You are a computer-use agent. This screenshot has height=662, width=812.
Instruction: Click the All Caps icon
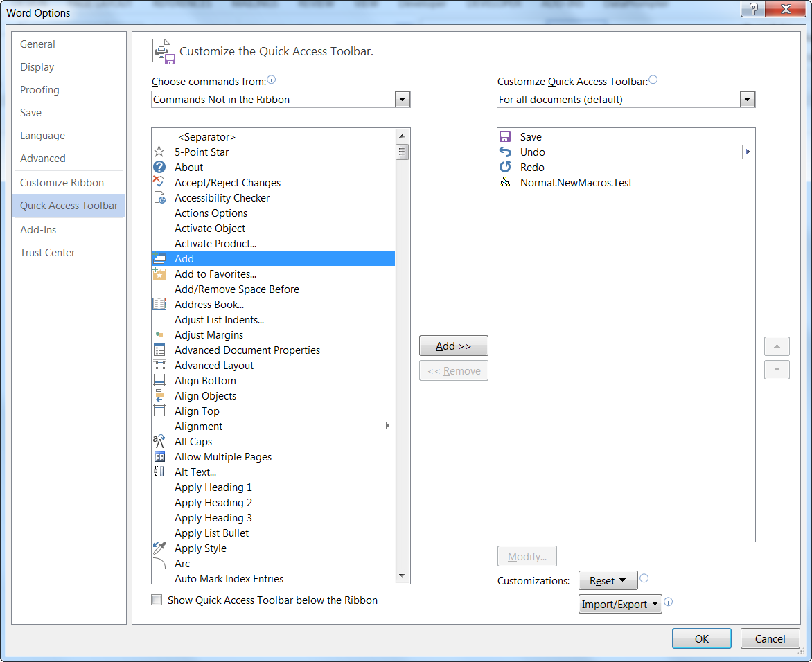pyautogui.click(x=159, y=442)
